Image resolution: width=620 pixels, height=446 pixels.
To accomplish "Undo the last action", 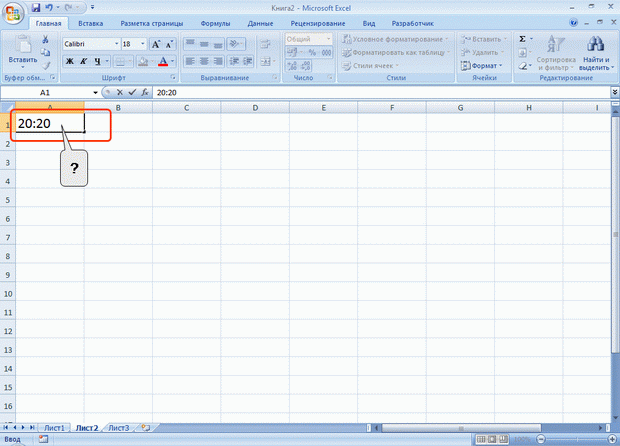I will [49, 8].
